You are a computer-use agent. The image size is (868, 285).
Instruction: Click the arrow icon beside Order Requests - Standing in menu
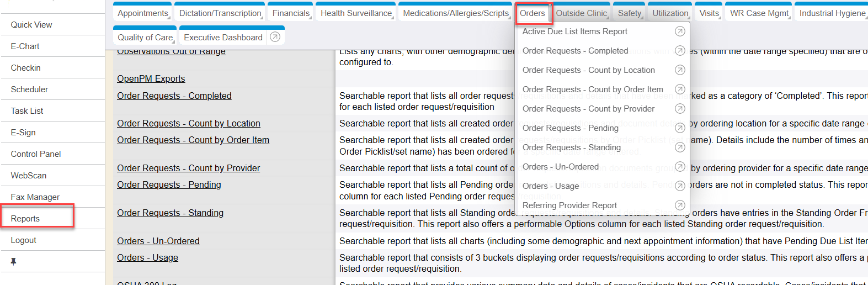pos(680,147)
